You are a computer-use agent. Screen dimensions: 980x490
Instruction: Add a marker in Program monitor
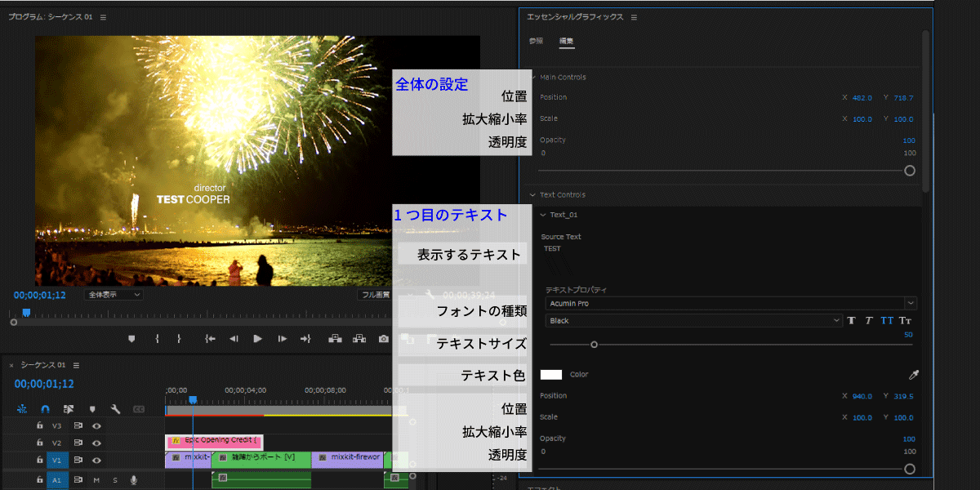click(131, 338)
